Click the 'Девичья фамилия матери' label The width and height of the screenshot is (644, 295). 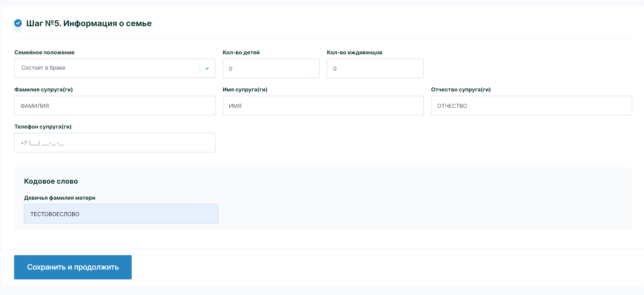(60, 198)
